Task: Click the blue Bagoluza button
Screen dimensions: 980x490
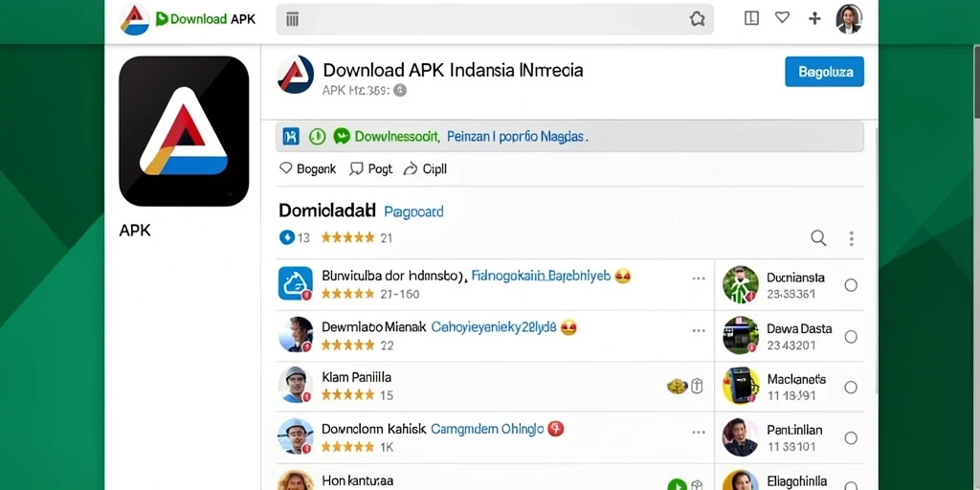Action: click(824, 72)
